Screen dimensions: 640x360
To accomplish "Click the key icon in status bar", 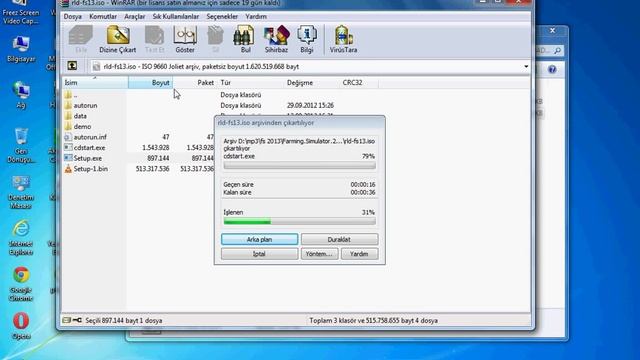I will [77, 320].
